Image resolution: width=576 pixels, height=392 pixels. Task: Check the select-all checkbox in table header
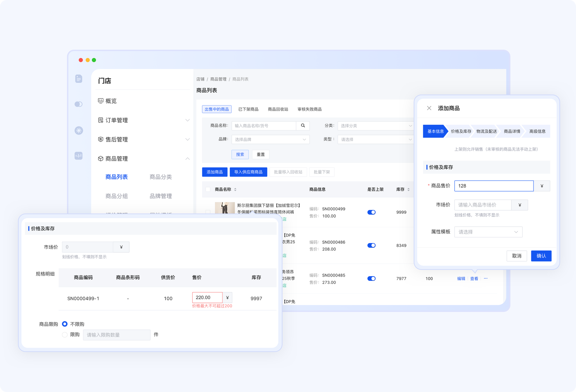click(x=207, y=189)
